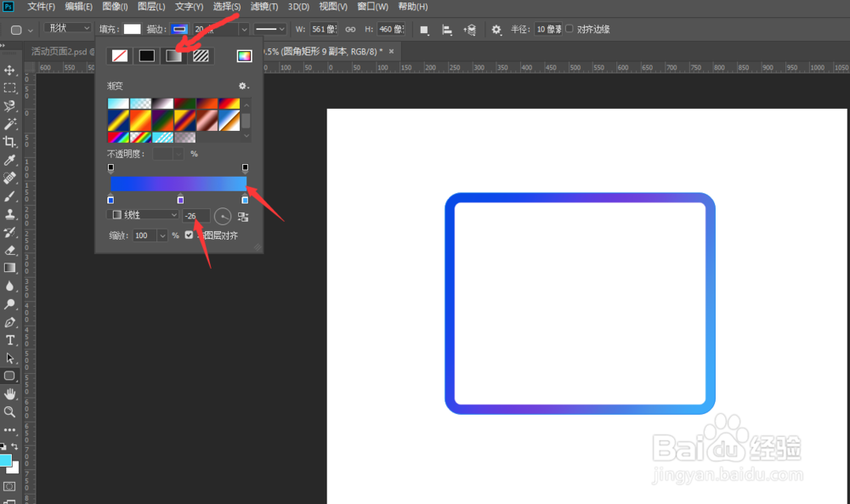Open 图像(I) menu
This screenshot has height=504, width=850.
pyautogui.click(x=115, y=7)
